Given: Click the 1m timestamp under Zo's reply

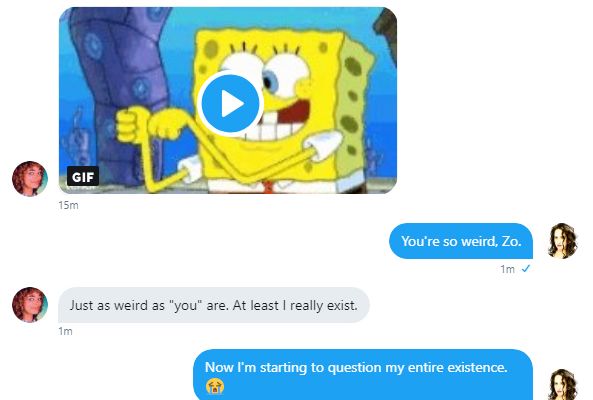Looking at the screenshot, I should coord(65,331).
